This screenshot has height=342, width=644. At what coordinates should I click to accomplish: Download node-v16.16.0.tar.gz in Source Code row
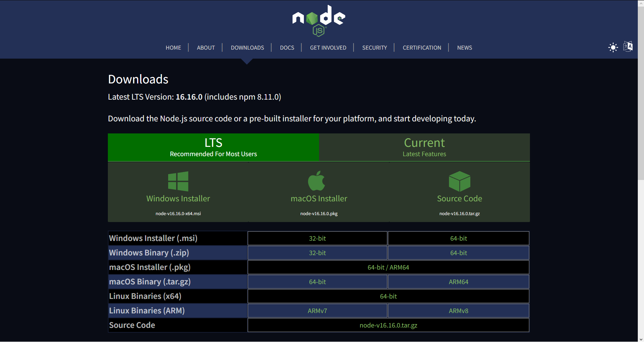pos(388,325)
